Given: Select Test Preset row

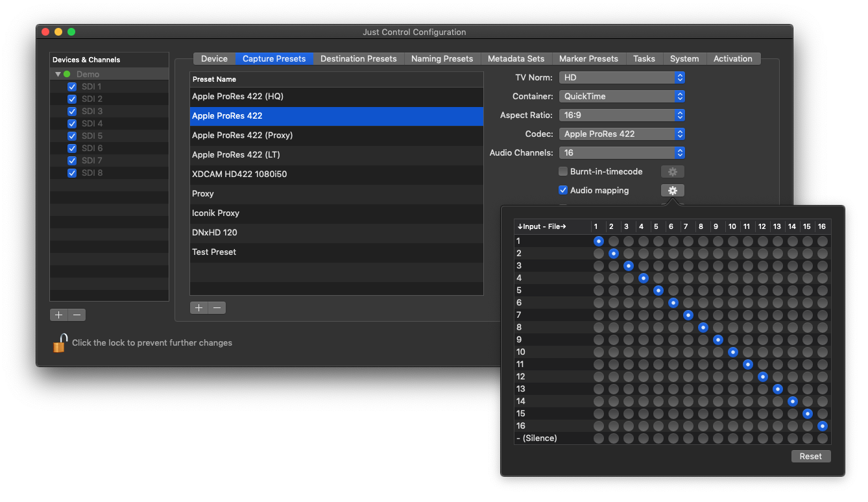Looking at the screenshot, I should click(x=337, y=252).
